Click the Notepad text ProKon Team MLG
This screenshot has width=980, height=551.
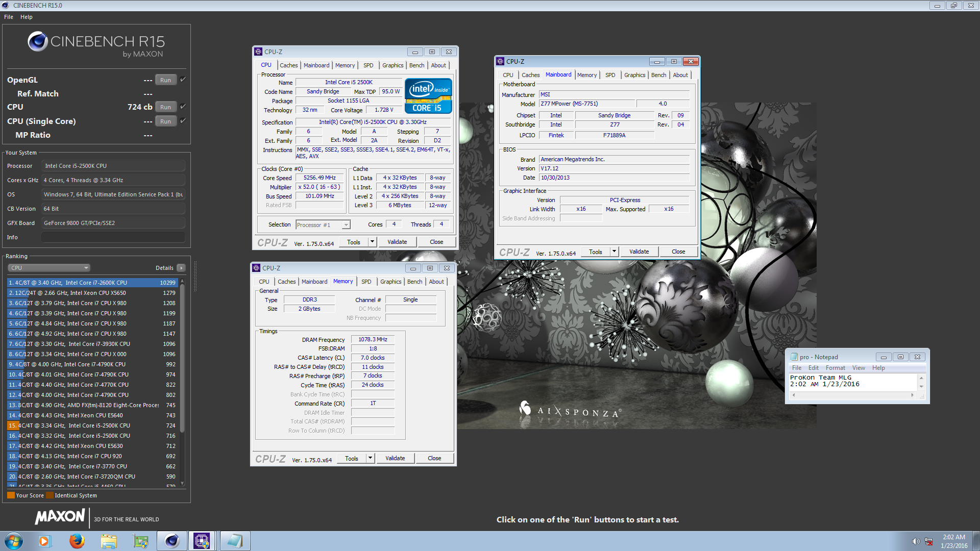[x=821, y=378]
